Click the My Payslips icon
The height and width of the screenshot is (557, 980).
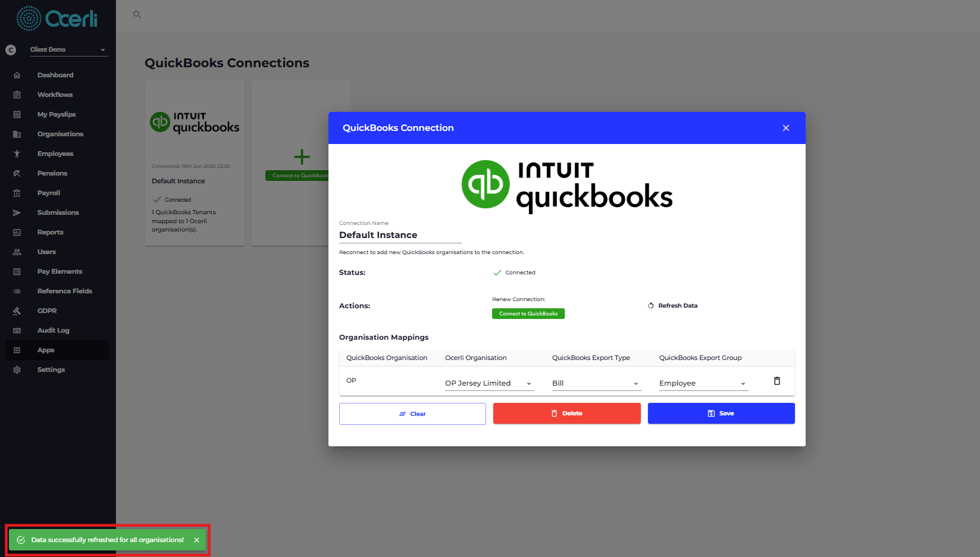click(x=17, y=114)
